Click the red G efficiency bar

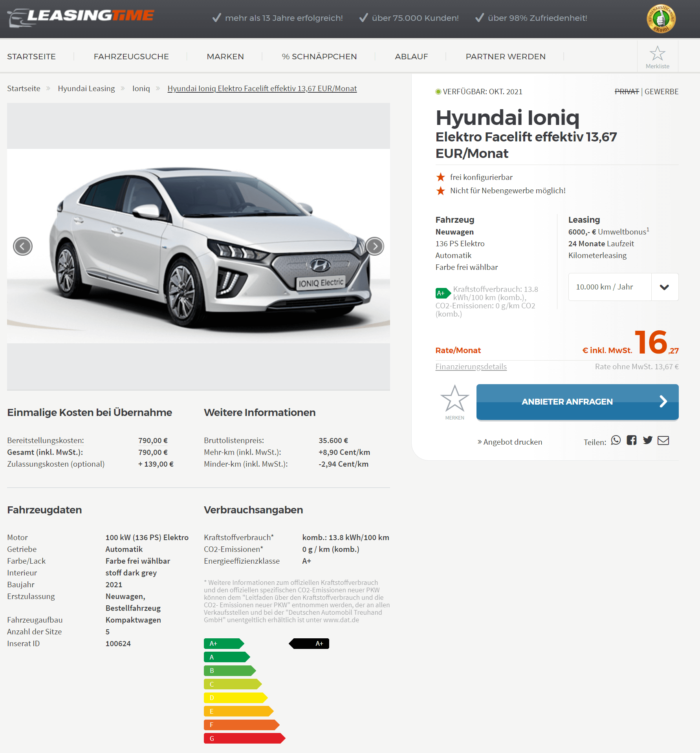pos(244,738)
